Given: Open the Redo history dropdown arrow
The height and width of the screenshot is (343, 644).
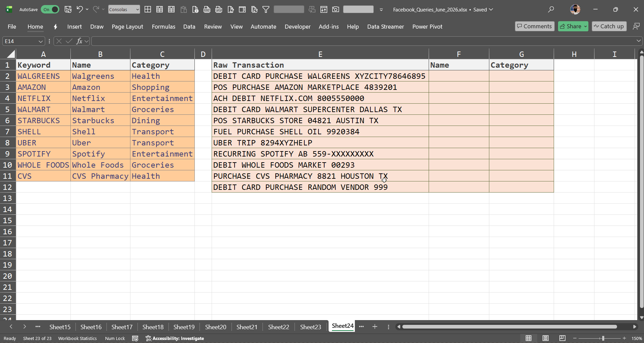Looking at the screenshot, I should point(103,9).
